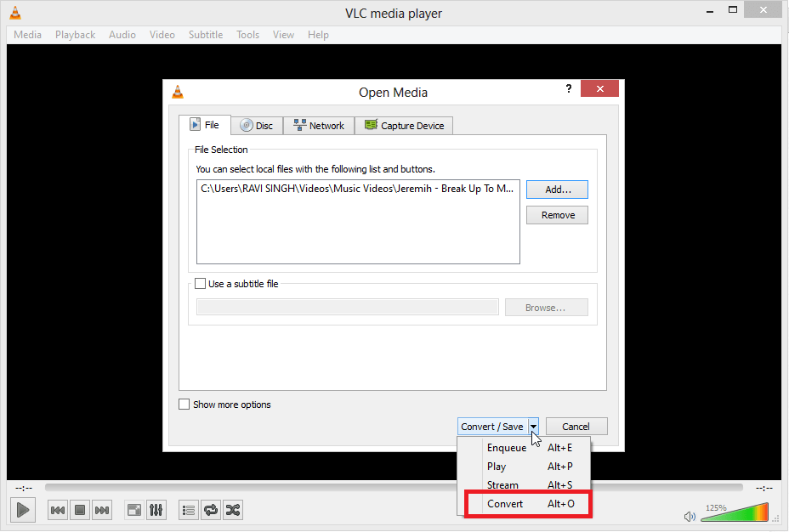789x532 pixels.
Task: Switch to the Disc tab
Action: (257, 126)
